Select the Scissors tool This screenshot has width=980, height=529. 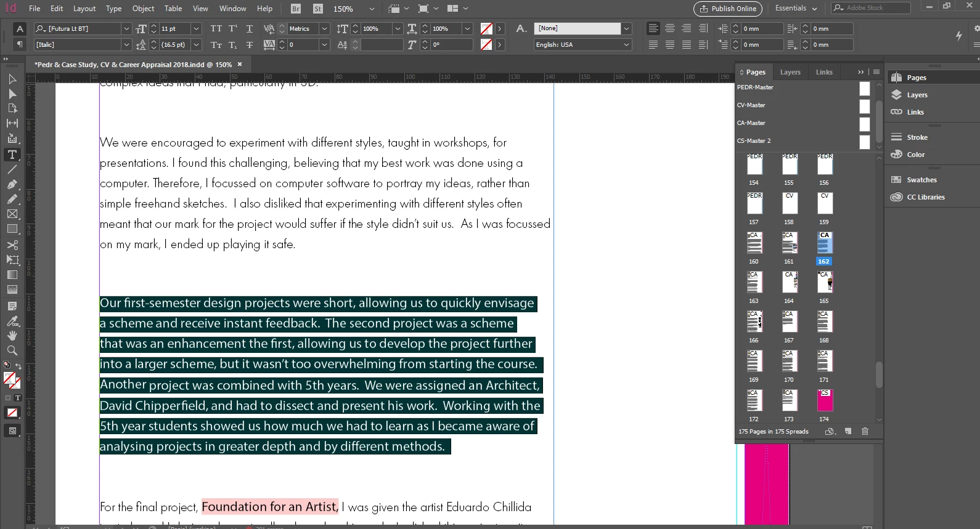[12, 245]
